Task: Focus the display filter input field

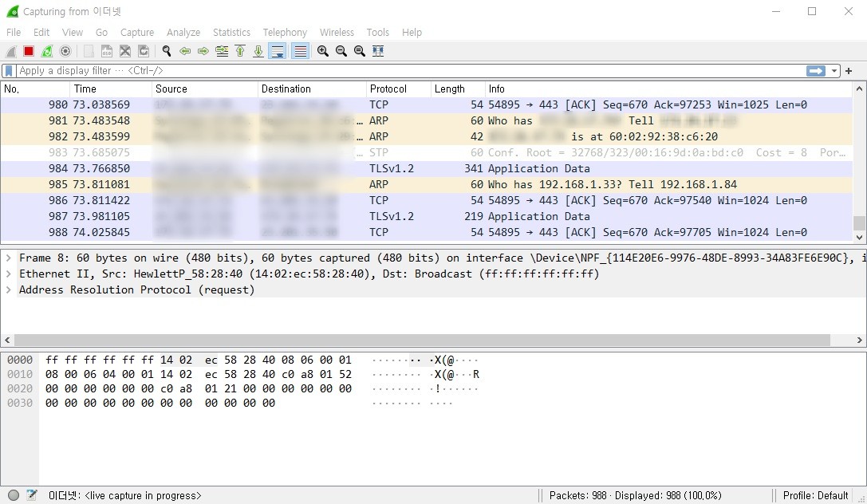Action: (x=412, y=71)
